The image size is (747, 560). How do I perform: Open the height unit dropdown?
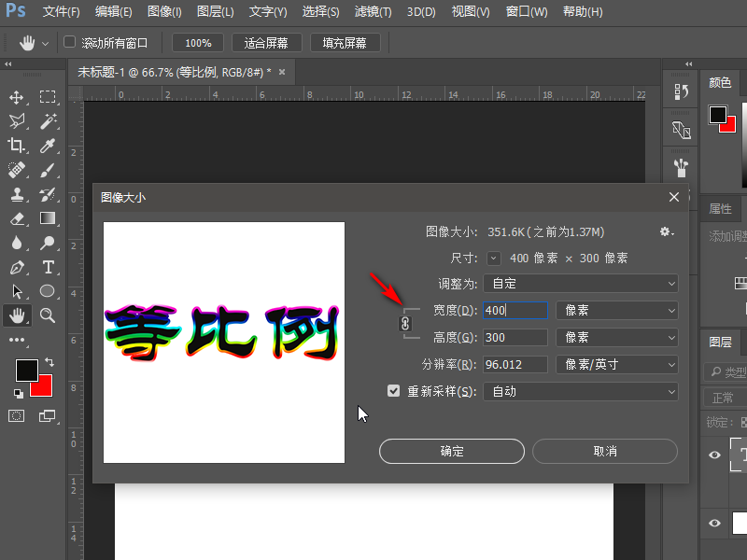(616, 338)
